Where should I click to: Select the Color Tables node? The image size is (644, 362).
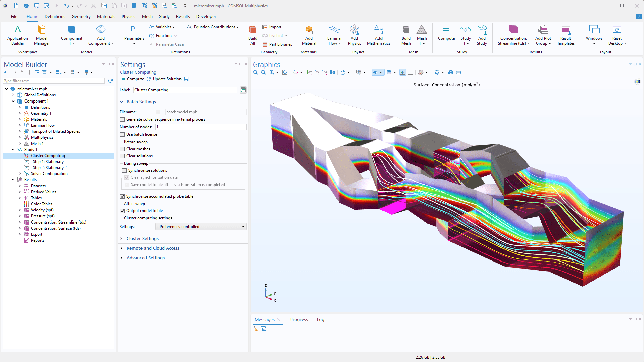42,204
